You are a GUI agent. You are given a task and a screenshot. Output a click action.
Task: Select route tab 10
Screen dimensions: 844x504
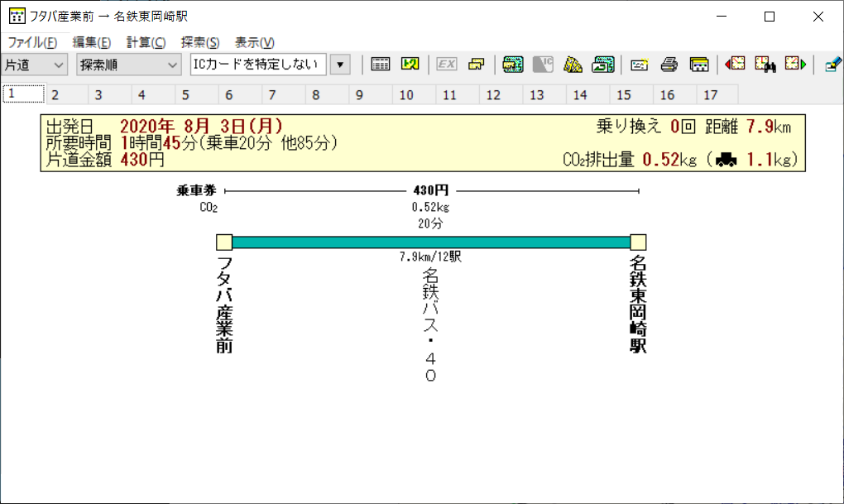coord(415,95)
